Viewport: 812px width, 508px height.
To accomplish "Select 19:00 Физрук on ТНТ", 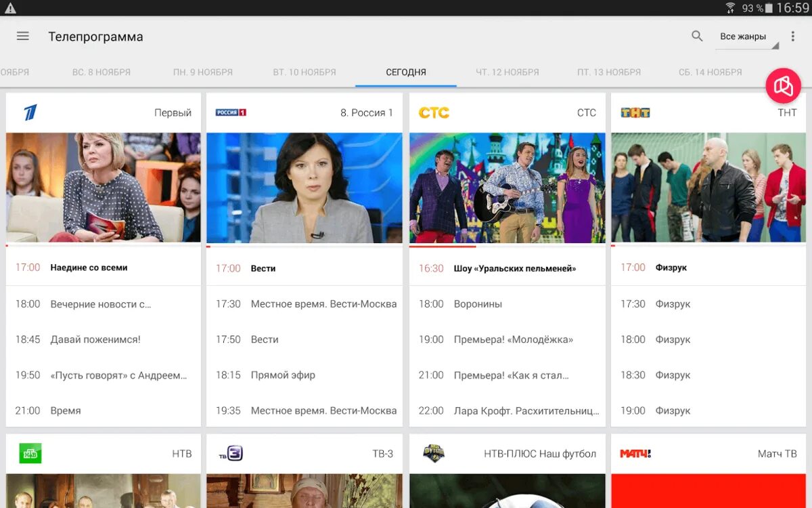I will [708, 410].
